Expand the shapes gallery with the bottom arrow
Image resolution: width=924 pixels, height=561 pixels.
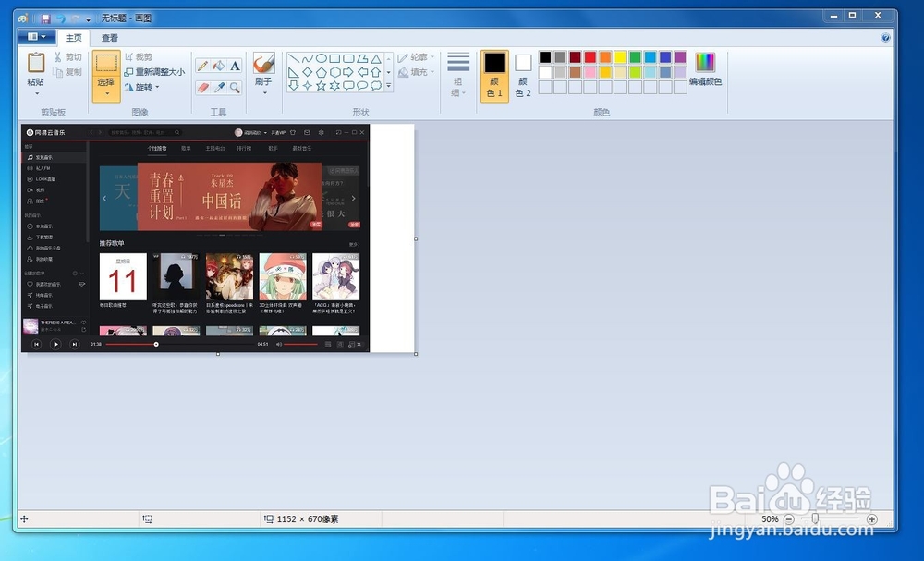tap(389, 85)
